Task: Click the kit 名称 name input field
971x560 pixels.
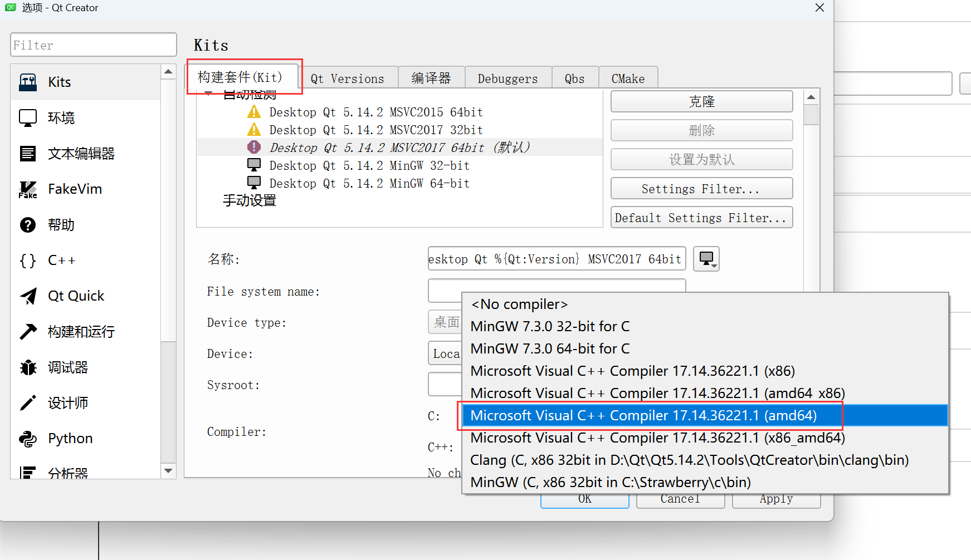Action: (557, 259)
